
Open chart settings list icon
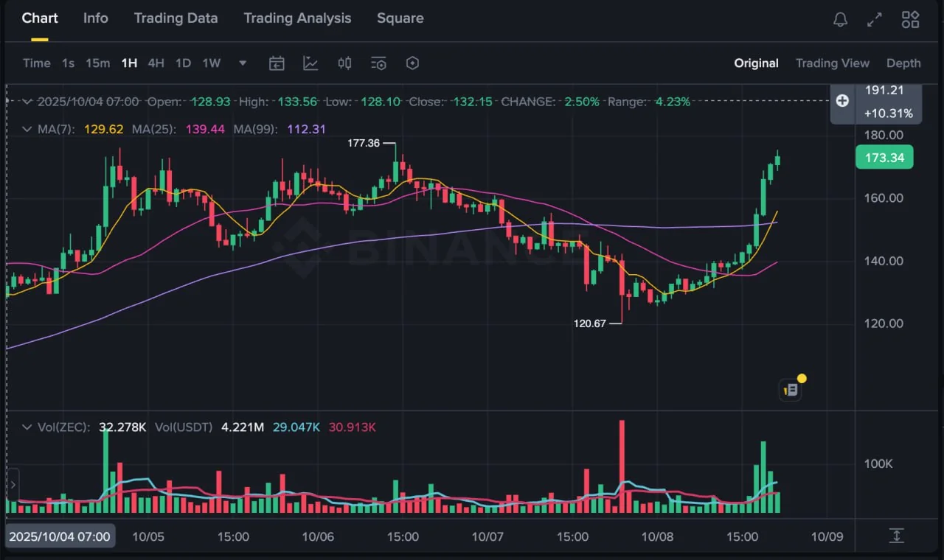point(378,63)
